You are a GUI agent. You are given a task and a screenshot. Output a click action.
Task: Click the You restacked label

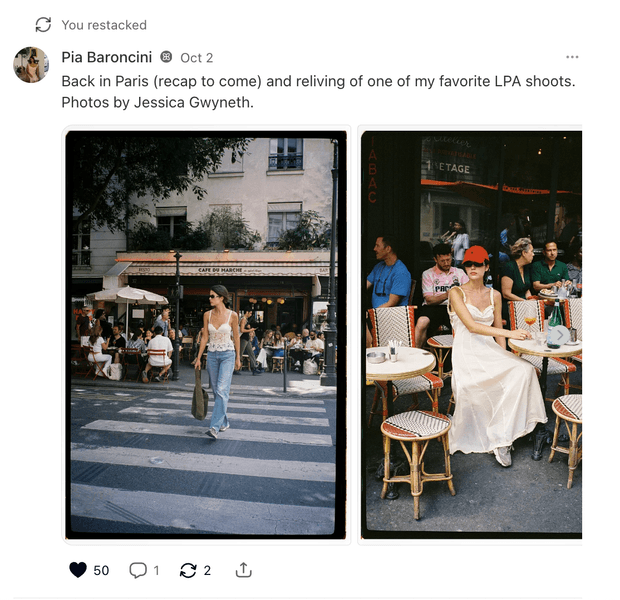tap(104, 25)
